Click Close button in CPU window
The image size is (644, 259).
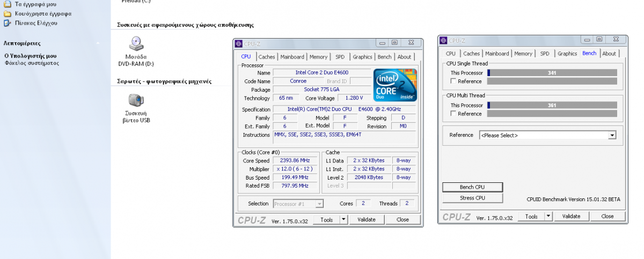click(402, 219)
